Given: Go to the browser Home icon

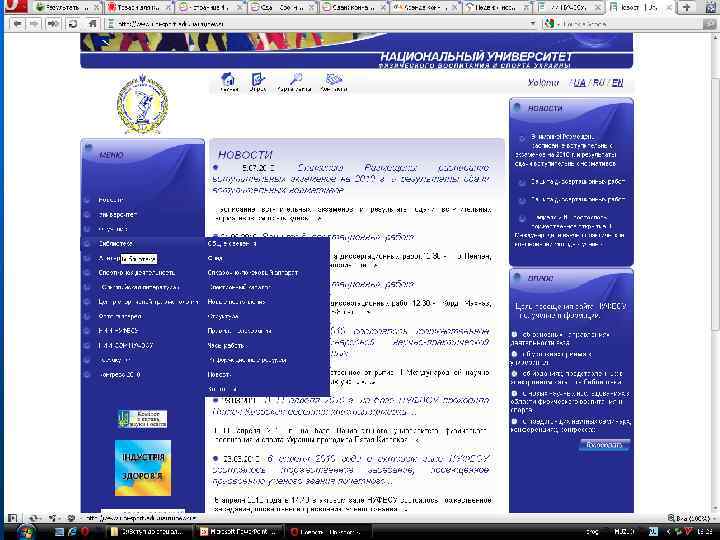Looking at the screenshot, I should 92,23.
